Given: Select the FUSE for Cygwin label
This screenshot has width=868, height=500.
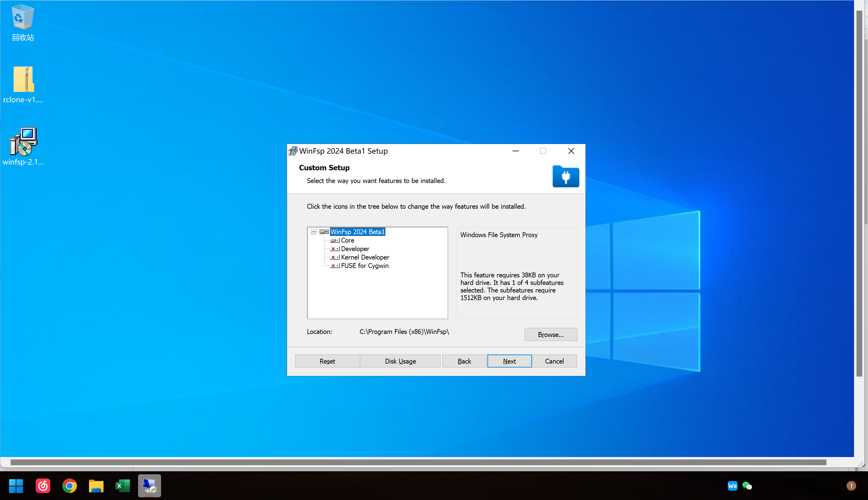Looking at the screenshot, I should pyautogui.click(x=365, y=266).
